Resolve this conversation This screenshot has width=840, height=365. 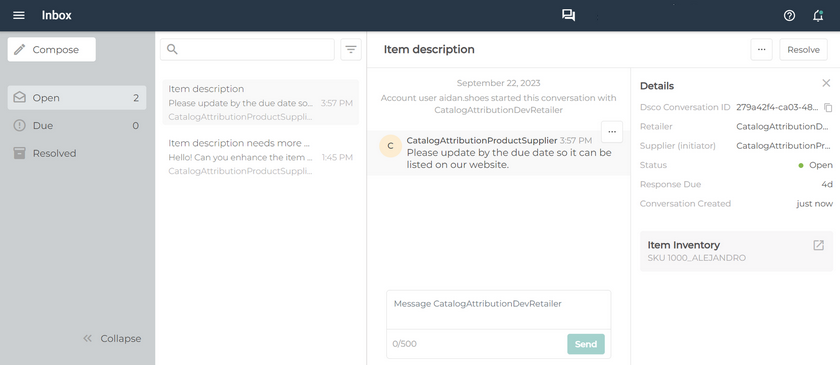tap(803, 49)
